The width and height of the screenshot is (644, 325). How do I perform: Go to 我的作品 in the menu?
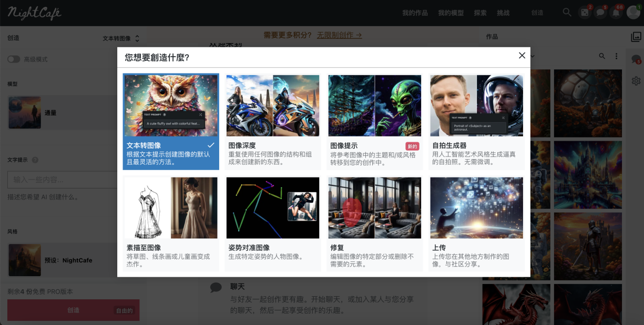pos(415,13)
